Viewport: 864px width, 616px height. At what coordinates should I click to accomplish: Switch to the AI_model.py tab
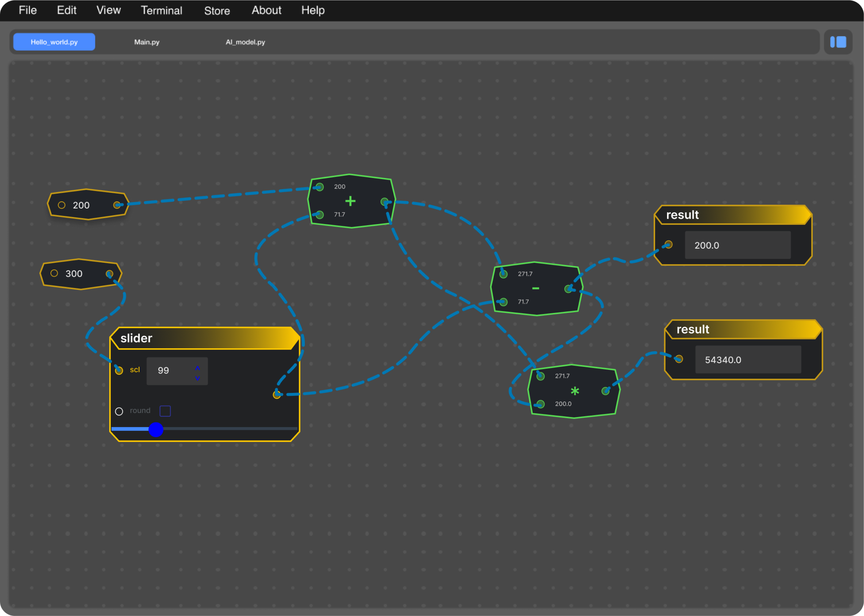click(x=245, y=42)
